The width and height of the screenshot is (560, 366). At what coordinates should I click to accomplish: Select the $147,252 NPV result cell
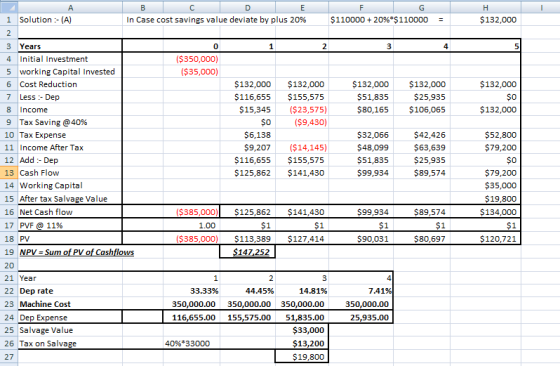coord(248,252)
